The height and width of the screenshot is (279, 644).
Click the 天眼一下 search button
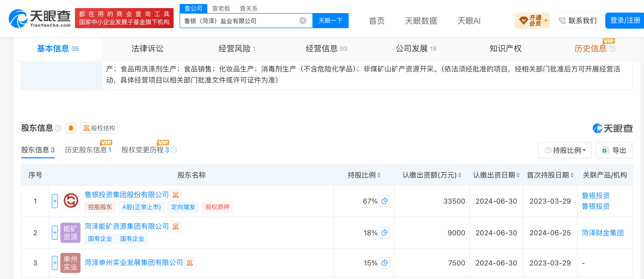click(331, 21)
